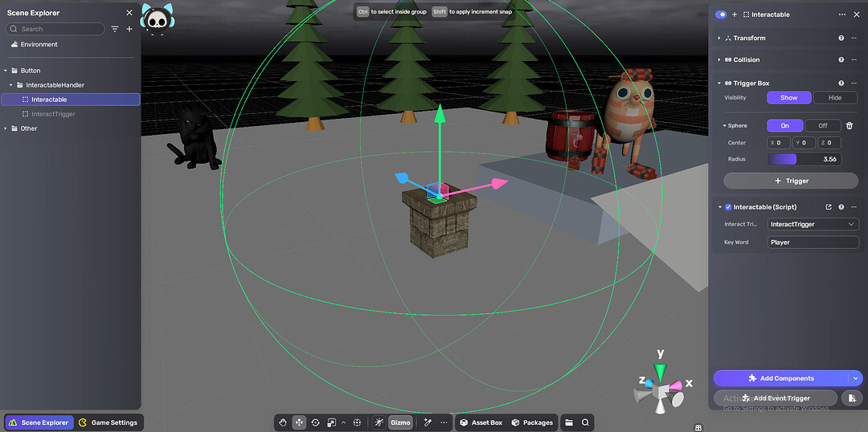Open Collision section more menu
868x432 pixels.
[x=853, y=59]
